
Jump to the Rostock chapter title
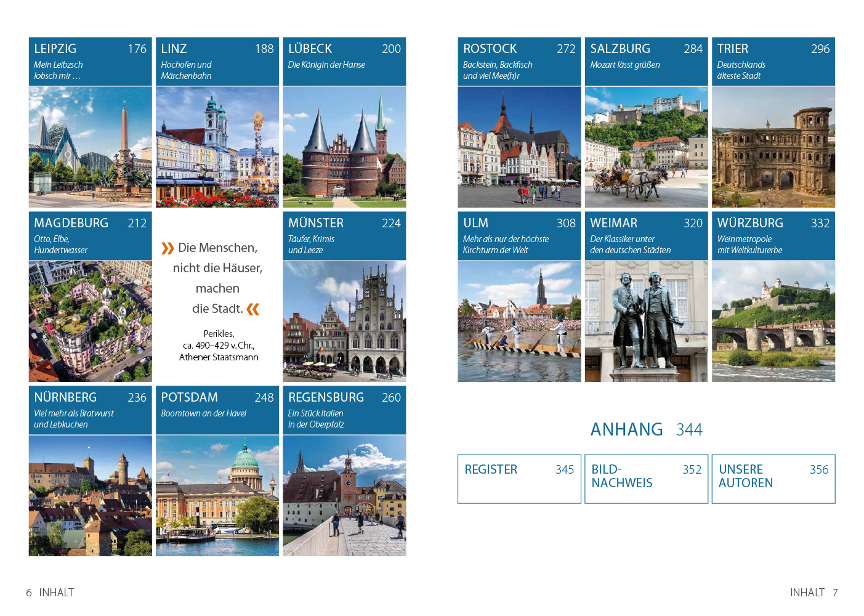[x=490, y=49]
